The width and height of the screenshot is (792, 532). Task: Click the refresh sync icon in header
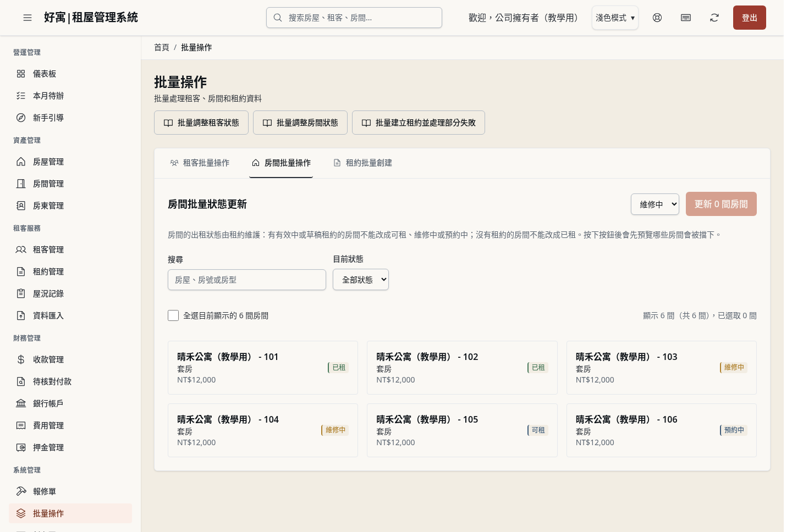714,18
